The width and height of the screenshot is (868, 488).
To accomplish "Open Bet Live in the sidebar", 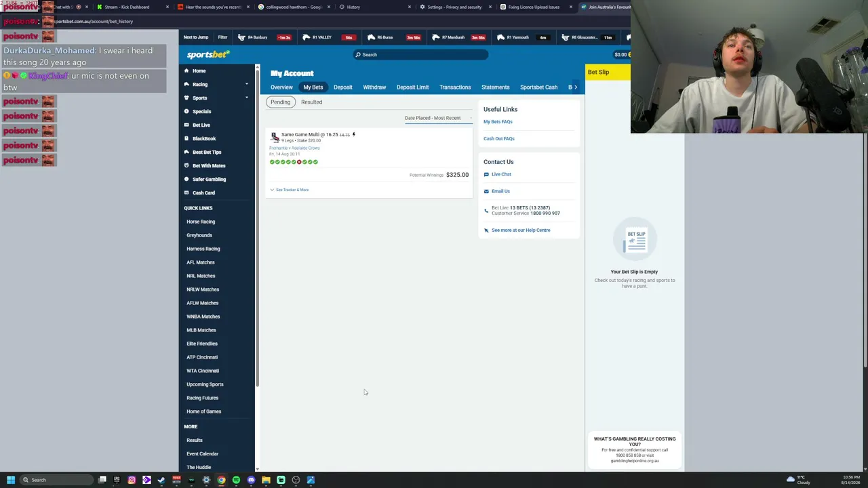I will click(201, 125).
